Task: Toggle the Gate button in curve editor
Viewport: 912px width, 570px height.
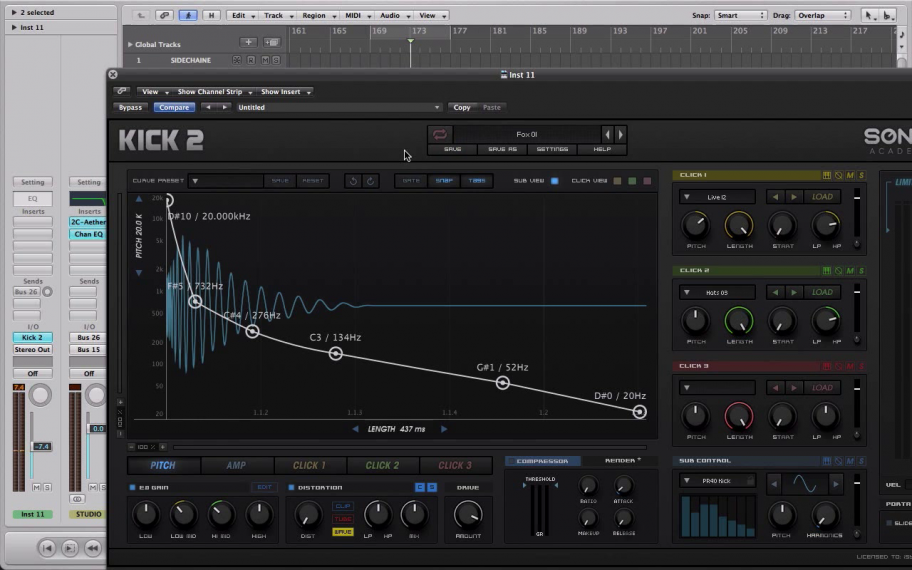Action: coord(411,181)
